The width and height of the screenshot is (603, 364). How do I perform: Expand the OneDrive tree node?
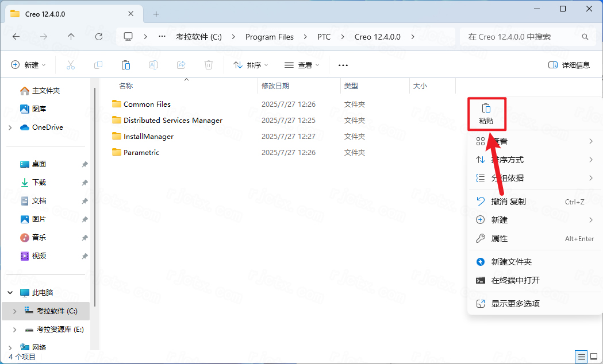coord(10,127)
